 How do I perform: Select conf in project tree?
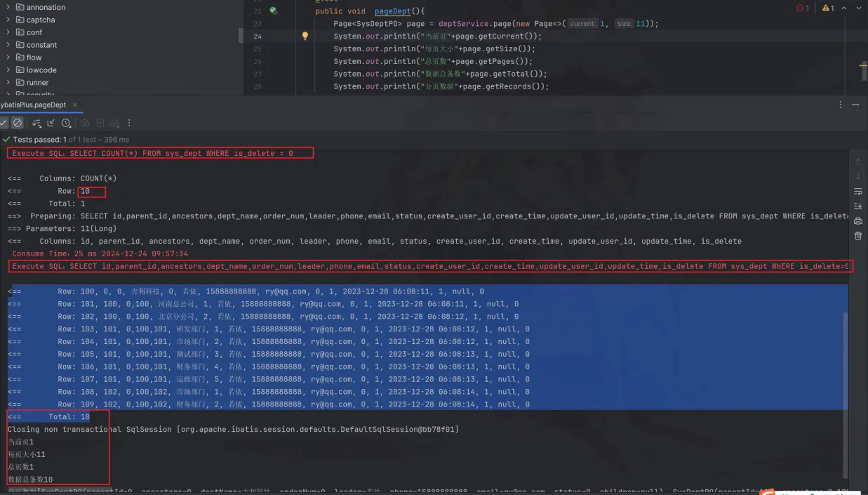pos(34,32)
